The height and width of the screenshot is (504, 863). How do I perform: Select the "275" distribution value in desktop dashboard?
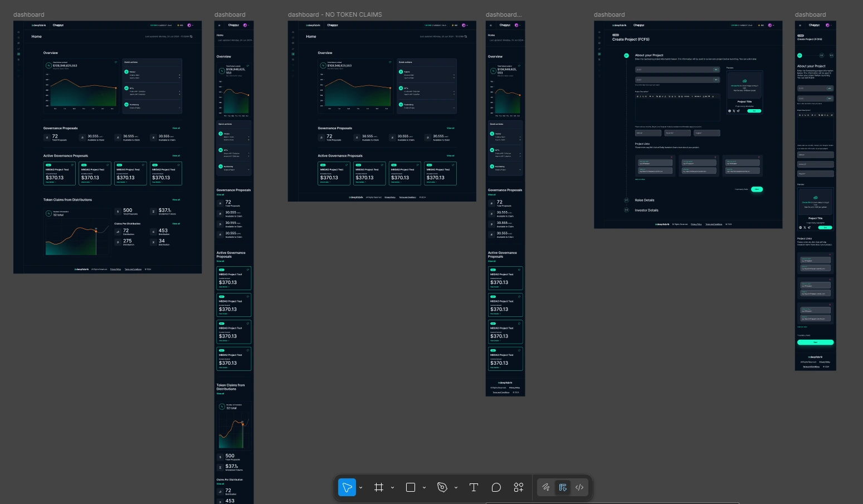[x=128, y=241]
